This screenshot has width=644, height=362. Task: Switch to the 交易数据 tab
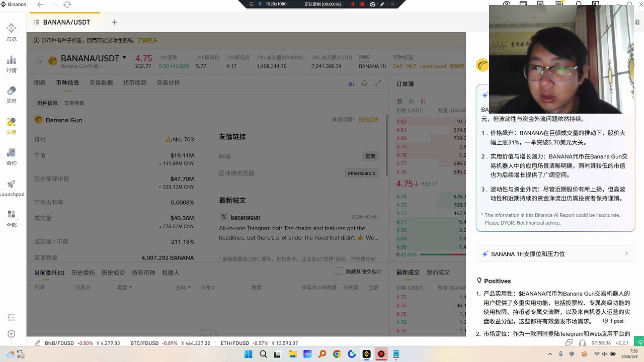pyautogui.click(x=101, y=82)
